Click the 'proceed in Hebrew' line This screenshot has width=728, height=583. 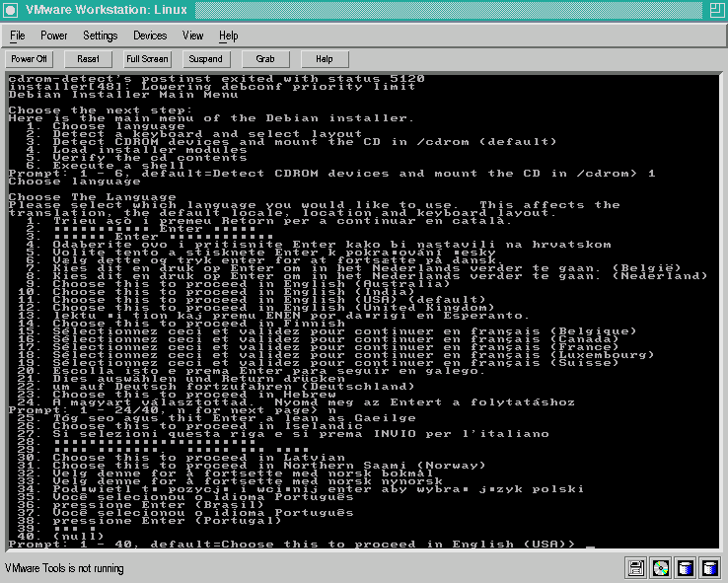(177, 394)
